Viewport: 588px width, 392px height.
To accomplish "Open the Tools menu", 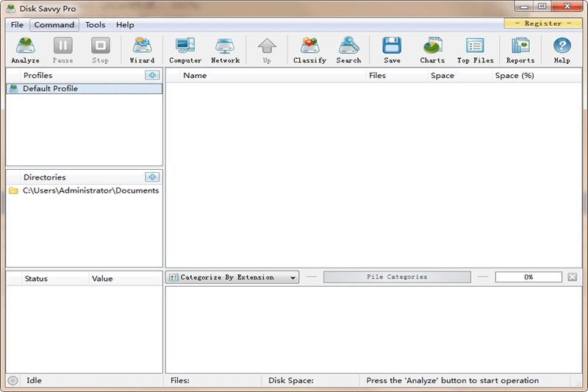I will pyautogui.click(x=95, y=25).
